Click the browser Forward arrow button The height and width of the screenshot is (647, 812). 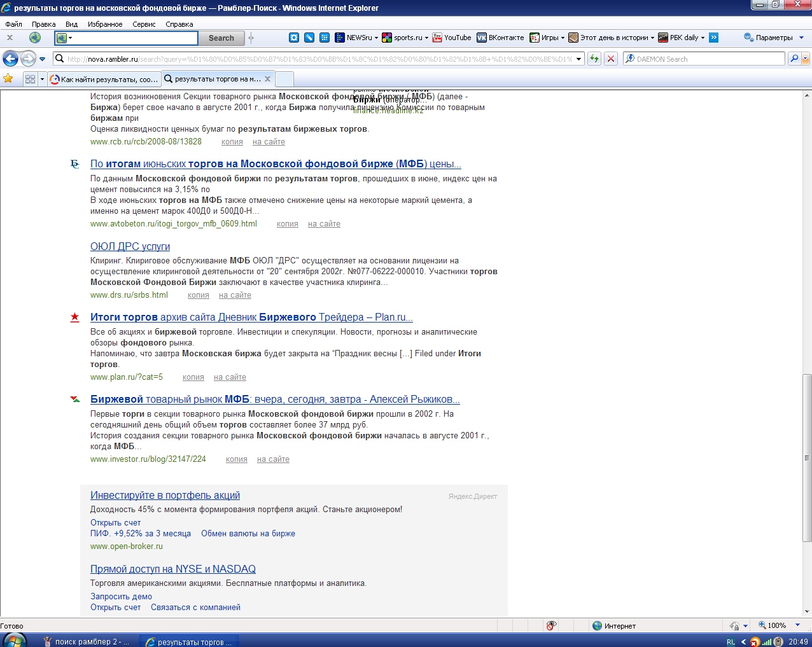(28, 59)
